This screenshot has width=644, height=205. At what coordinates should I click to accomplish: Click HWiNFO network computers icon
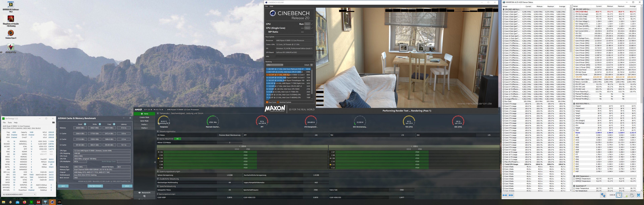(603, 195)
